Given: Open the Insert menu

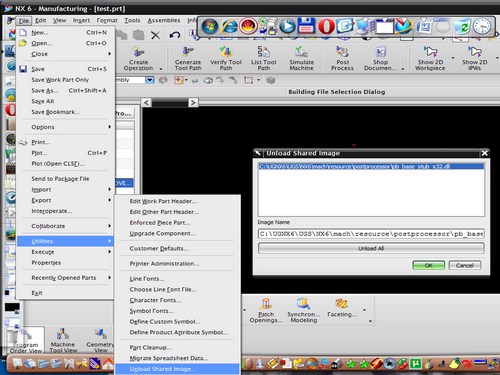Looking at the screenshot, I should point(81,21).
